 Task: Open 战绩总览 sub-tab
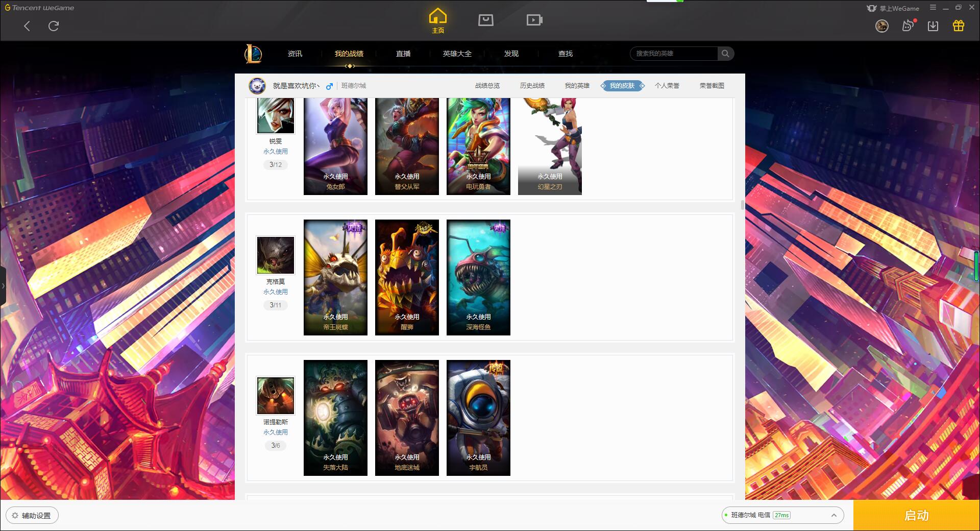coord(487,86)
